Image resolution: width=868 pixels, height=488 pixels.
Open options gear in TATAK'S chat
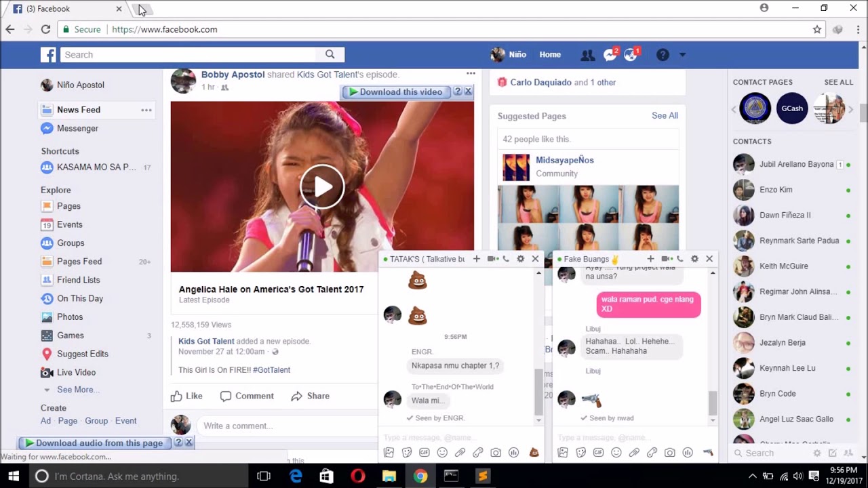point(520,259)
